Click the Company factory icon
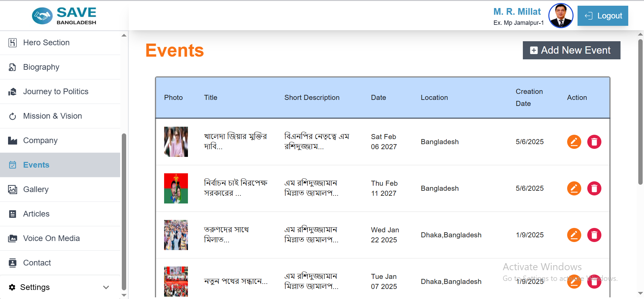The height and width of the screenshot is (299, 644). 12,140
